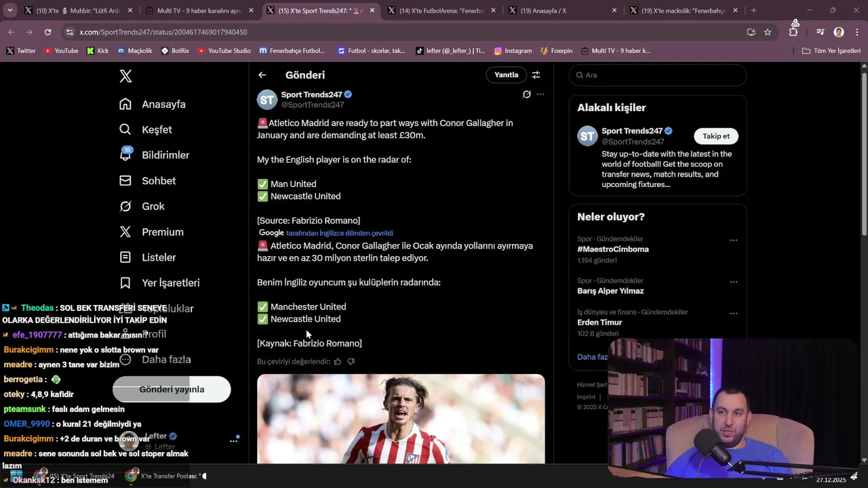Click Sport Trends247 name in Alakalı kişiler

point(632,131)
